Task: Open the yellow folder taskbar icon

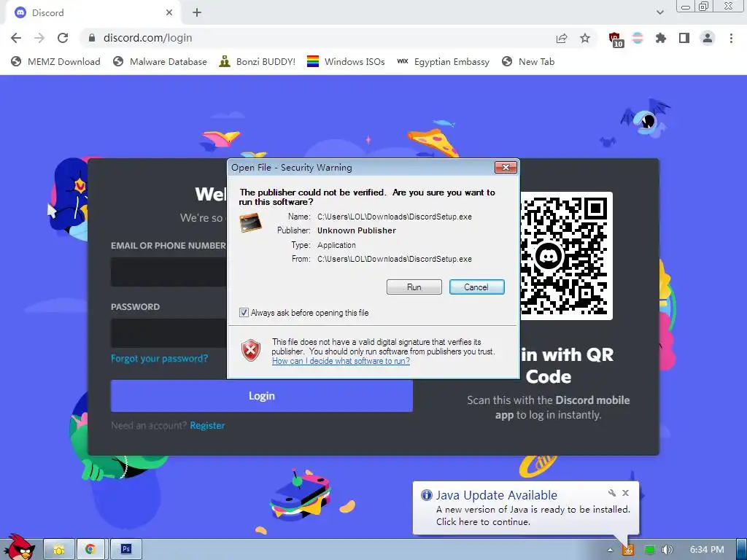Action: (59, 550)
